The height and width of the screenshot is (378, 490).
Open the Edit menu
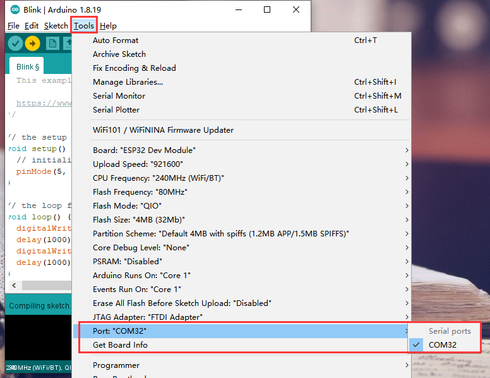pyautogui.click(x=32, y=26)
